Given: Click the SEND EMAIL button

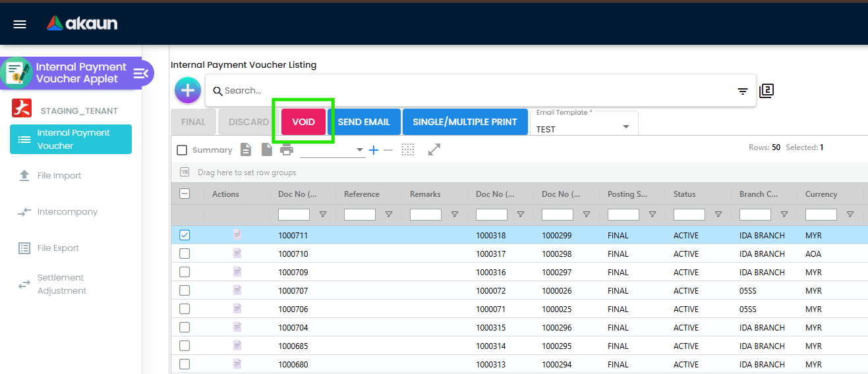Looking at the screenshot, I should pos(364,122).
